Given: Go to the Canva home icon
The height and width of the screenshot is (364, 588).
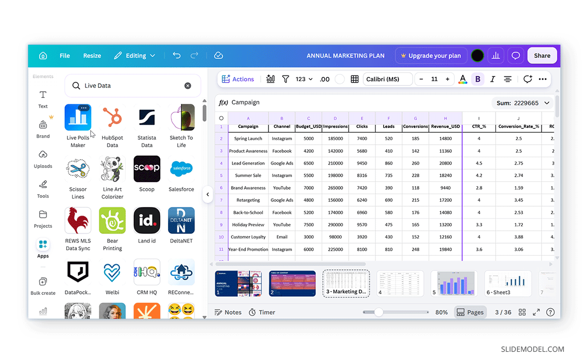Looking at the screenshot, I should click(x=43, y=56).
